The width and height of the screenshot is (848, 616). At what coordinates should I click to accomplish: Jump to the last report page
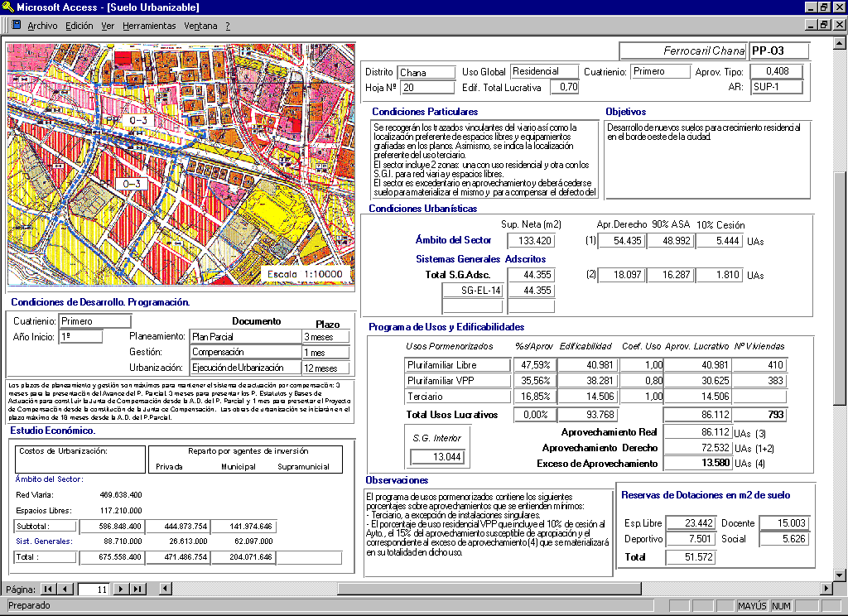137,589
